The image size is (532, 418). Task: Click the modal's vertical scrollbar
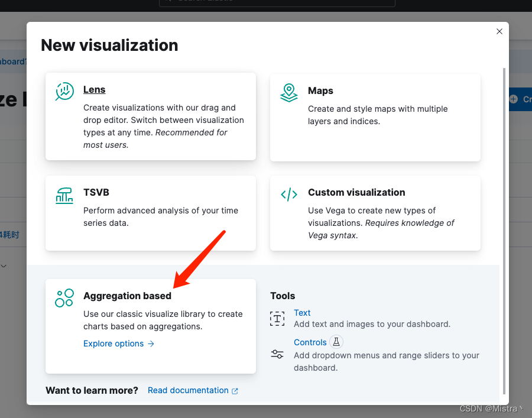(x=504, y=231)
